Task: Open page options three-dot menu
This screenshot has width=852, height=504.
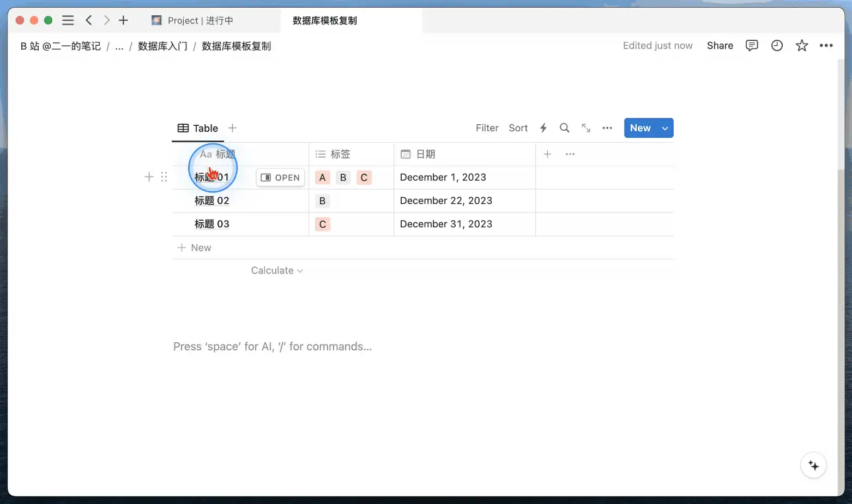Action: pos(826,46)
